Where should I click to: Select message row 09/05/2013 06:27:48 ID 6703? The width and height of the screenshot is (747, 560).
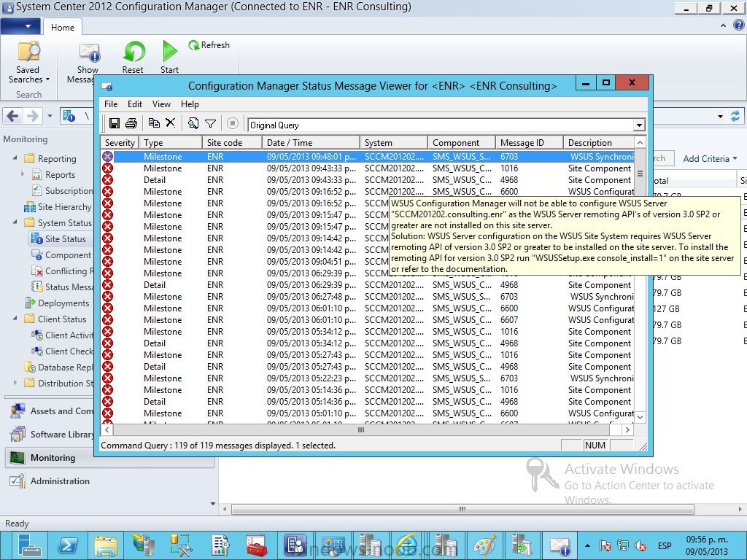pyautogui.click(x=368, y=296)
